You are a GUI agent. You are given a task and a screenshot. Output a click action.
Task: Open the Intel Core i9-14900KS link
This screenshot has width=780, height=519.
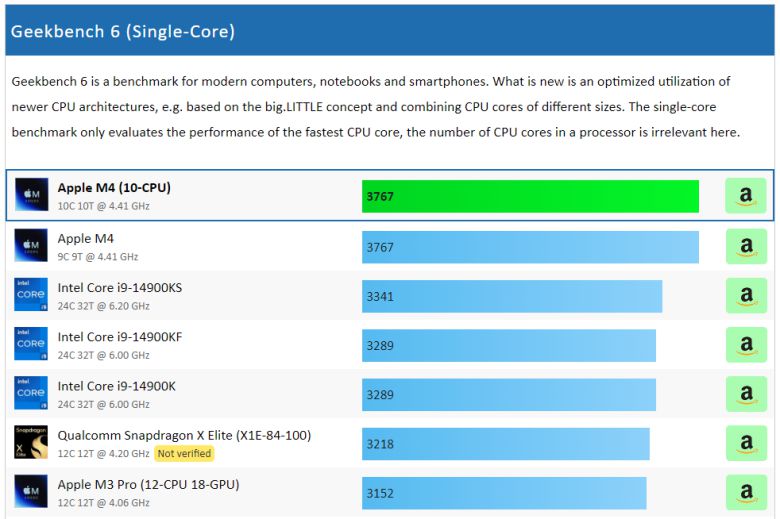pyautogui.click(x=119, y=288)
